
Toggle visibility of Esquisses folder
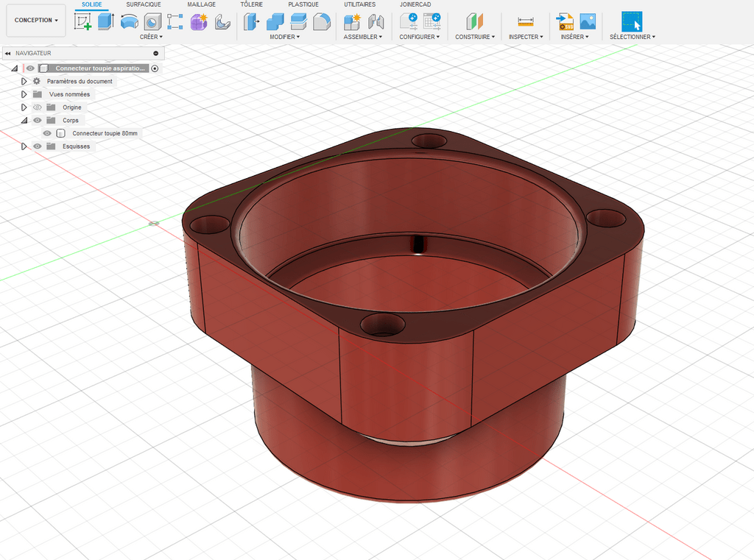tap(37, 146)
